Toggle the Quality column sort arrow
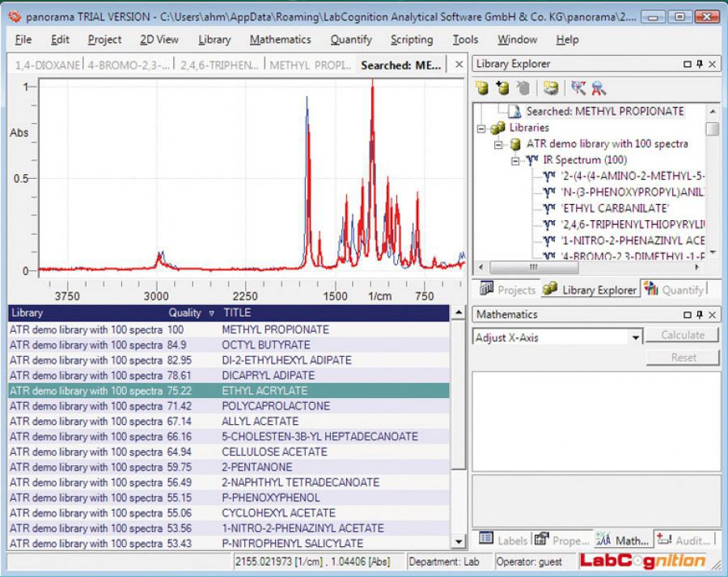 point(212,313)
